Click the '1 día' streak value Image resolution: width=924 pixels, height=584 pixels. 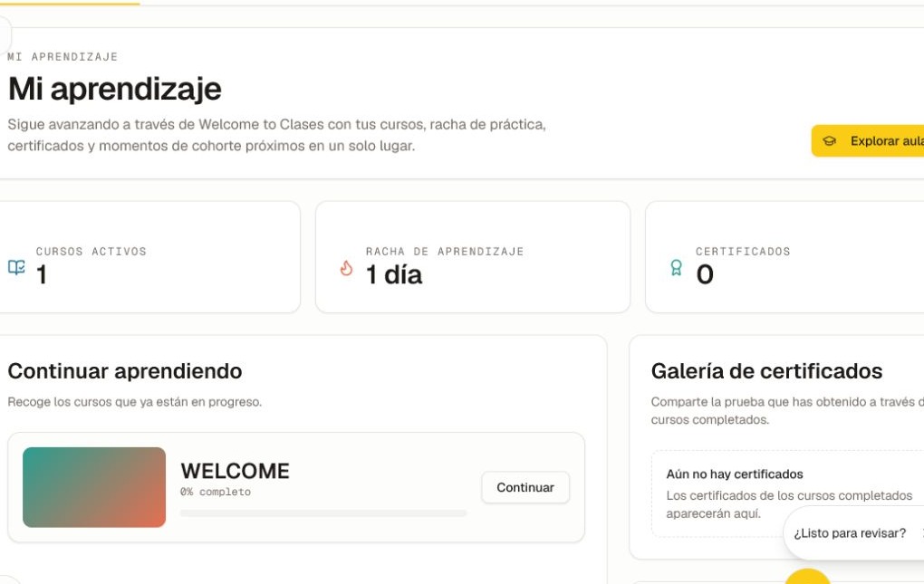[x=394, y=275]
